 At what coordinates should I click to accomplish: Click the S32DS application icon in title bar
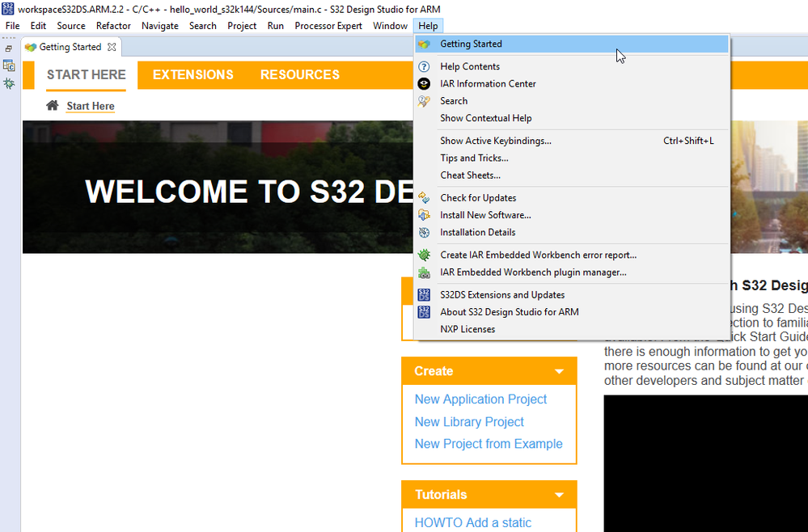pyautogui.click(x=8, y=9)
